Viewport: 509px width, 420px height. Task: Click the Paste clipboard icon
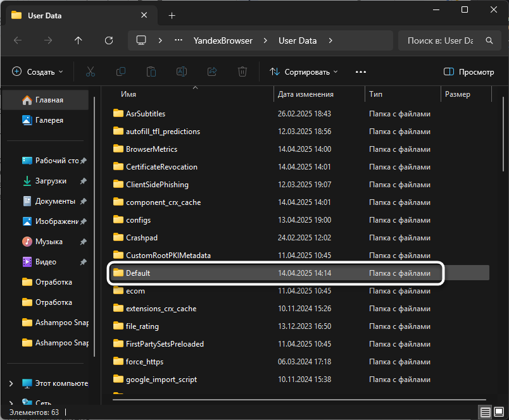tap(151, 72)
